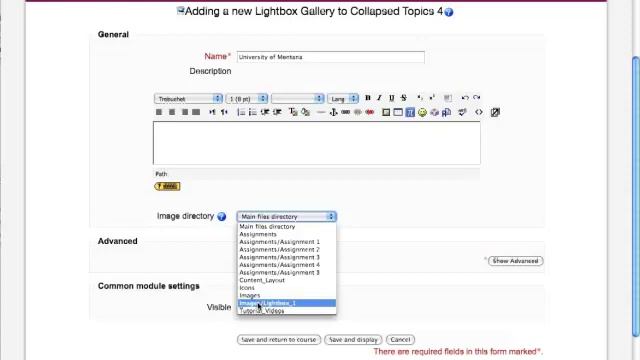
Task: Insert a numbered list
Action: (241, 112)
